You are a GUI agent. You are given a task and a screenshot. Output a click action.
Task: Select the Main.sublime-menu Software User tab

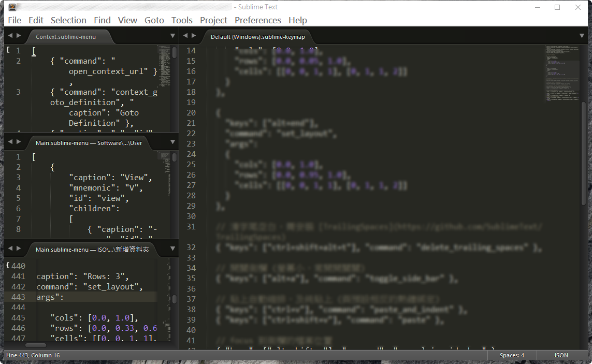click(89, 143)
